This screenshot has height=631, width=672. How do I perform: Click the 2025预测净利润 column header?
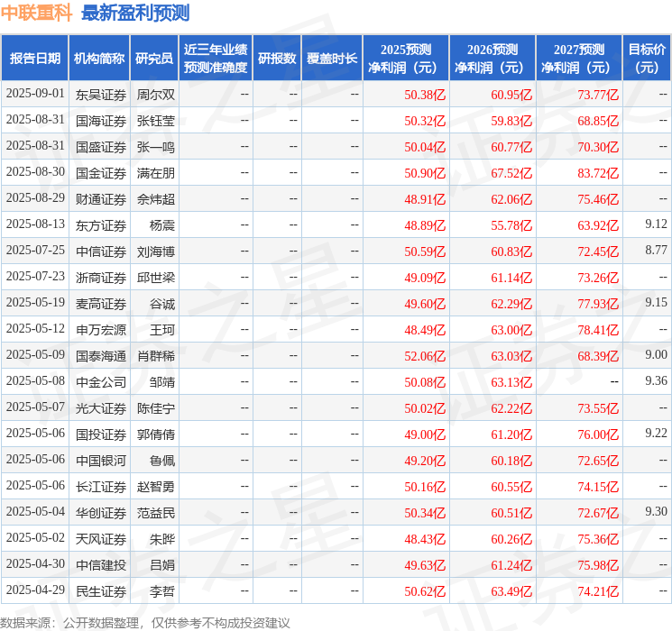click(x=406, y=59)
